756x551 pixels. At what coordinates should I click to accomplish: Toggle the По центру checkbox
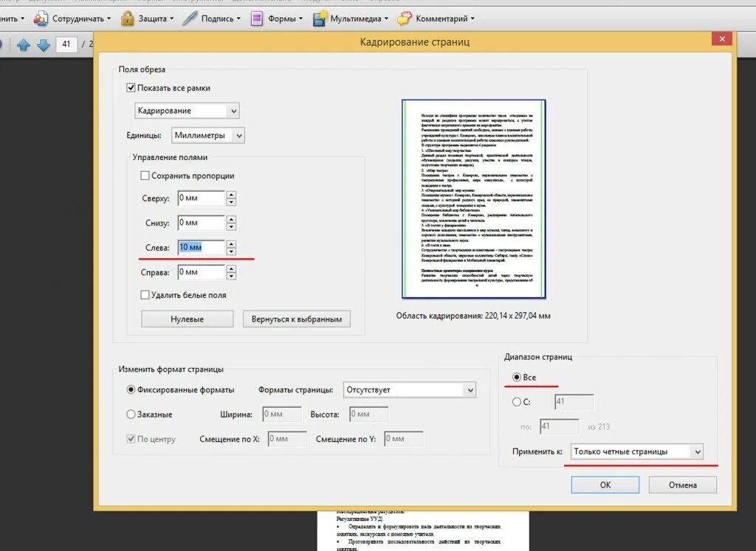[131, 439]
